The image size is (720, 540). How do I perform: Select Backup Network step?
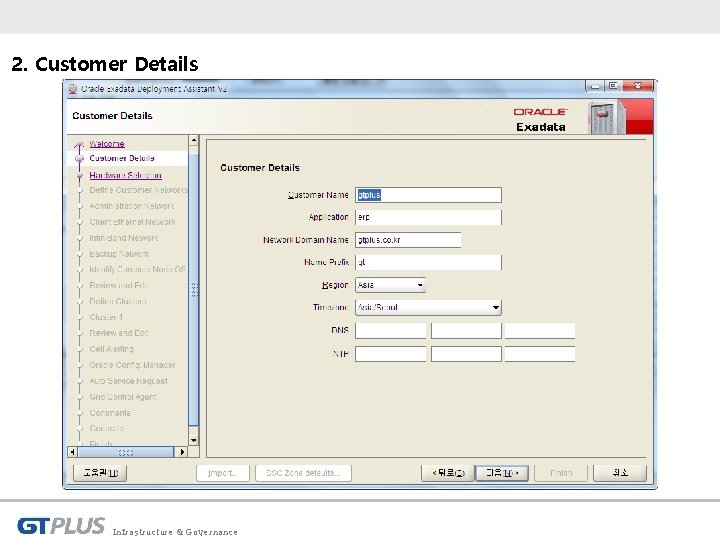pyautogui.click(x=119, y=254)
